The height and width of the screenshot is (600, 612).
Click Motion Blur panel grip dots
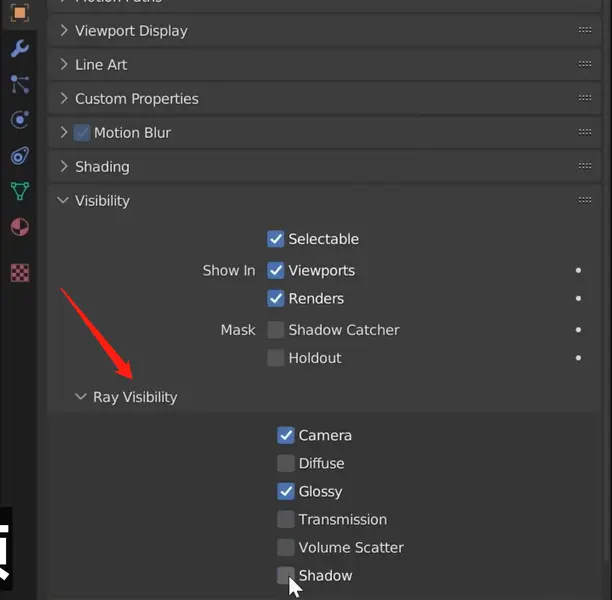(585, 132)
